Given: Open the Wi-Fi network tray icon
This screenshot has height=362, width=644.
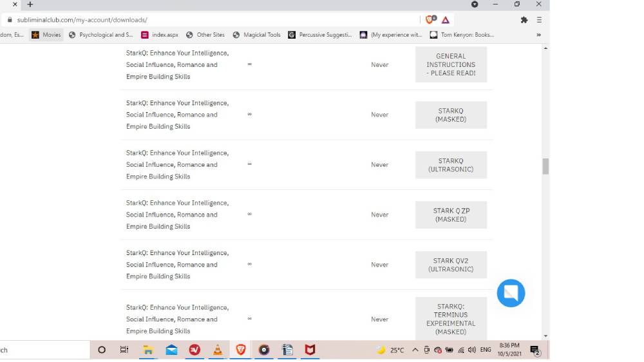Looking at the screenshot, I should pos(461,350).
